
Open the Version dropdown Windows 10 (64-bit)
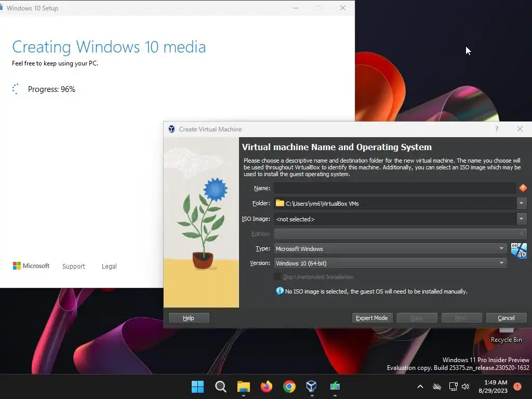390,263
